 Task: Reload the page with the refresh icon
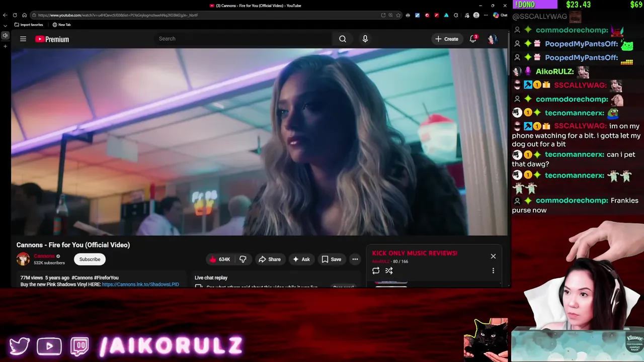click(15, 15)
